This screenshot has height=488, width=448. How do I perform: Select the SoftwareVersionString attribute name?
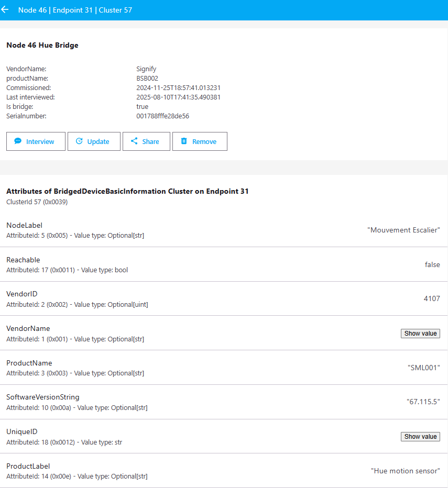click(43, 397)
